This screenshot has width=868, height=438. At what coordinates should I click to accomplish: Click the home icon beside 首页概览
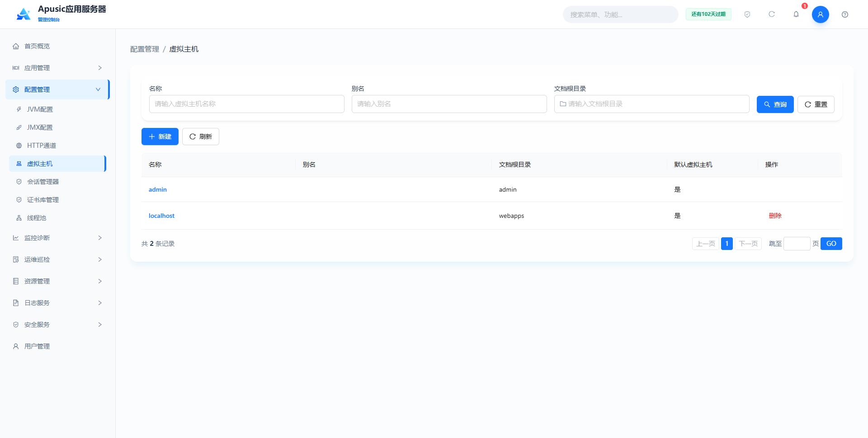coord(16,46)
